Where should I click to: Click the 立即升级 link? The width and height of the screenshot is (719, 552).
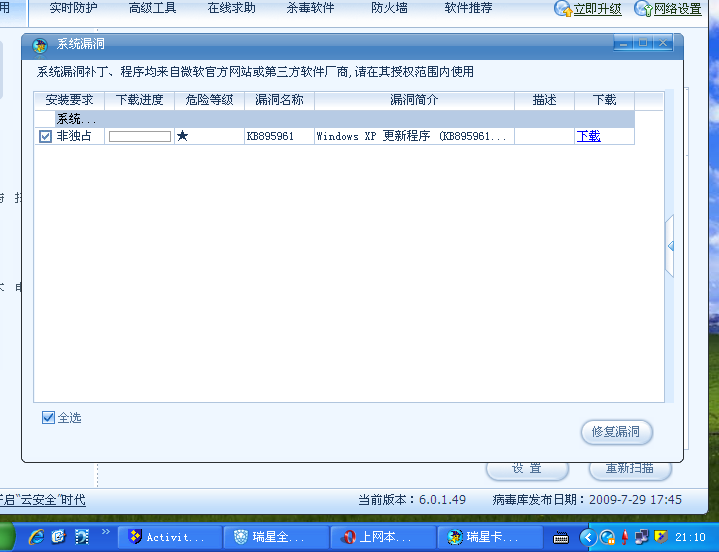(x=597, y=9)
